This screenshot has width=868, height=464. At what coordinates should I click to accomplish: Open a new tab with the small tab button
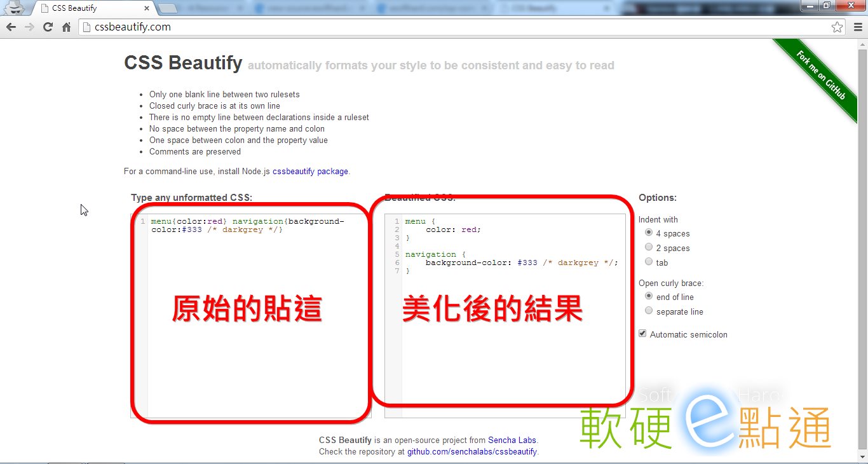(168, 9)
